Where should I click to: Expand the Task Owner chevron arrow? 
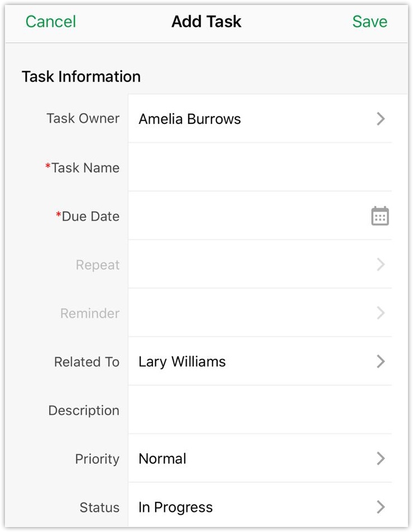click(x=381, y=118)
